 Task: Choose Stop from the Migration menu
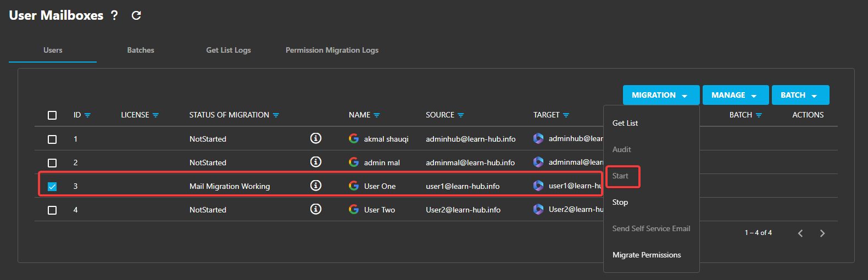click(x=620, y=202)
